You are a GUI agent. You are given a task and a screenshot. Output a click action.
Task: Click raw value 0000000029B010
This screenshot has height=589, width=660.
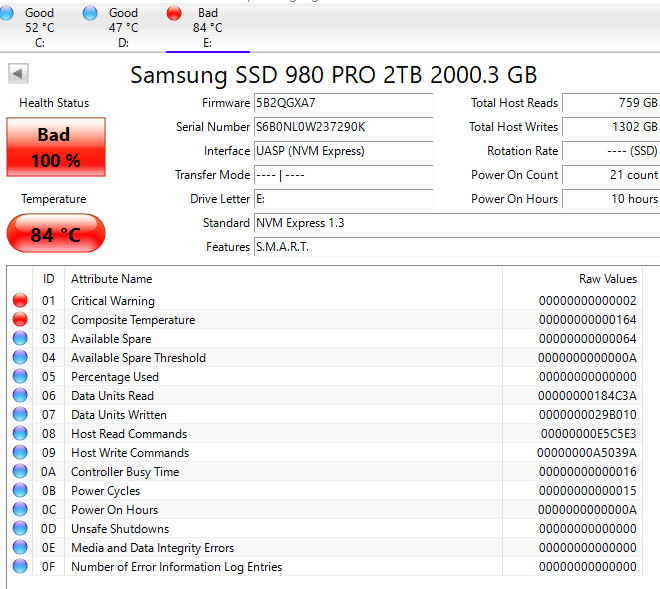click(588, 415)
